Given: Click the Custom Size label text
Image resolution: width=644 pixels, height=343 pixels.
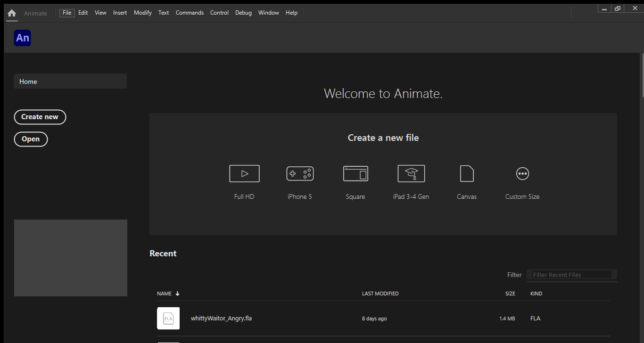Looking at the screenshot, I should coord(522,196).
